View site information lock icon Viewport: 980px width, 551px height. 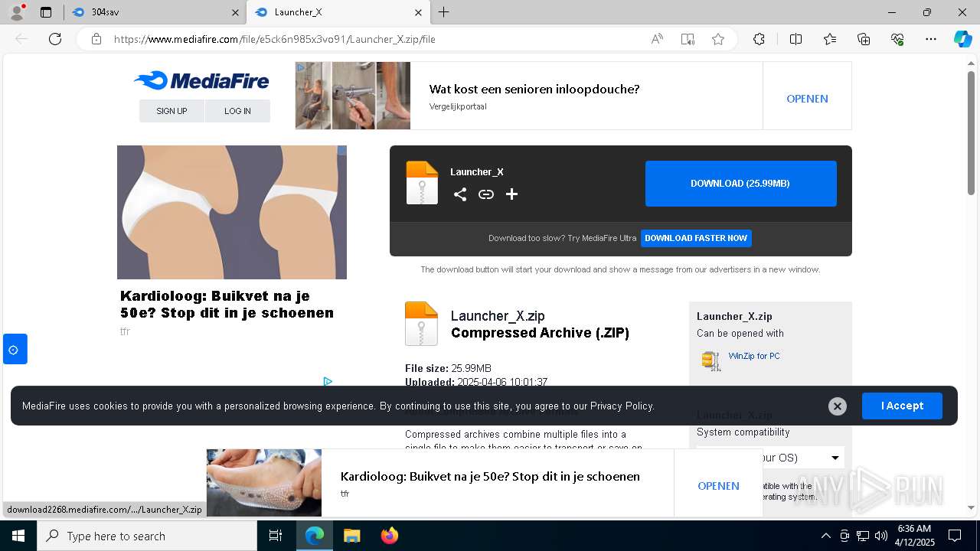pyautogui.click(x=96, y=39)
